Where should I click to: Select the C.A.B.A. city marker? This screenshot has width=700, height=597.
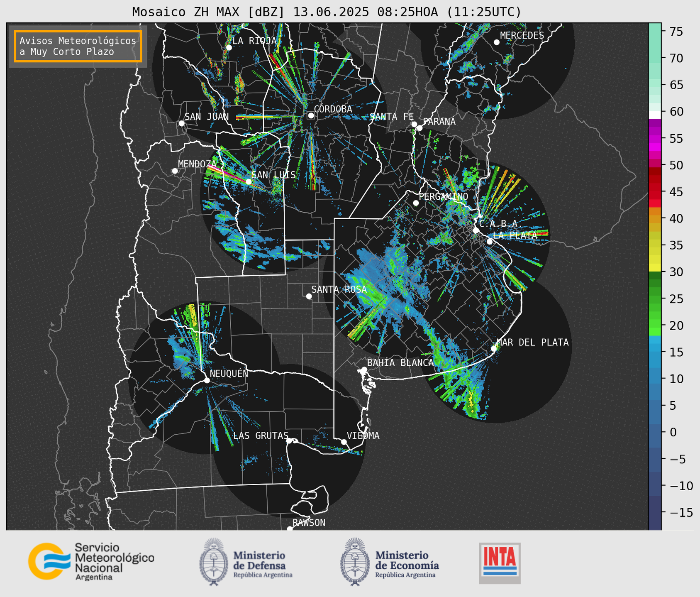tap(476, 230)
